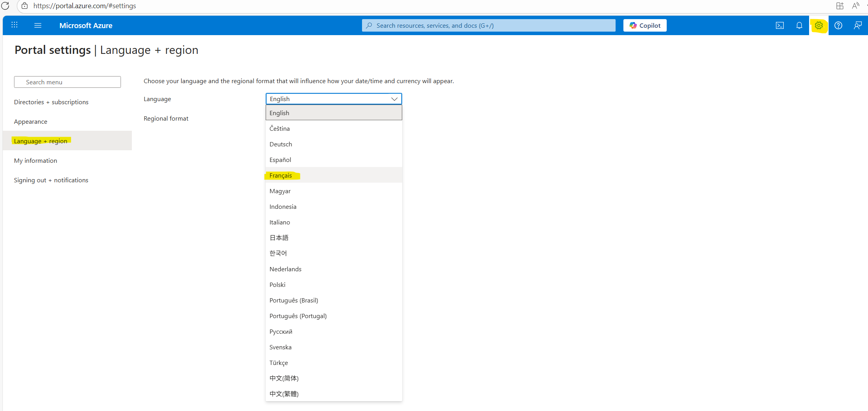Click the browser address bar URL
868x411 pixels.
tap(85, 6)
